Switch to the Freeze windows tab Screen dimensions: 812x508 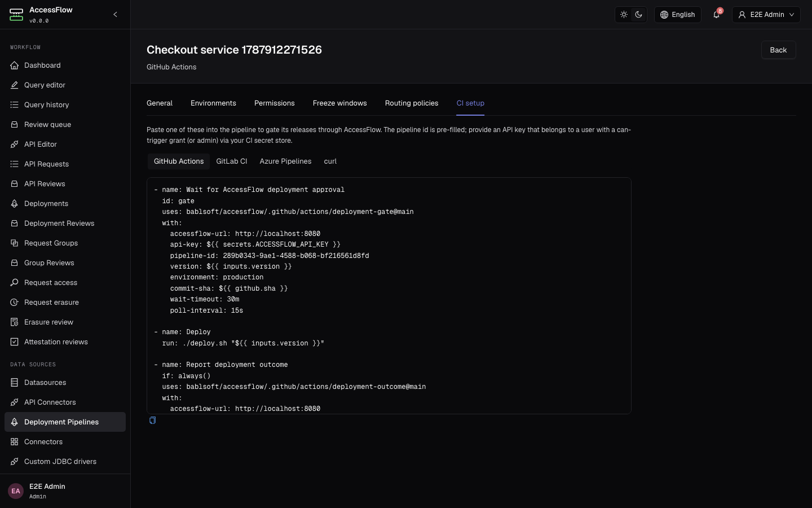[x=340, y=103]
